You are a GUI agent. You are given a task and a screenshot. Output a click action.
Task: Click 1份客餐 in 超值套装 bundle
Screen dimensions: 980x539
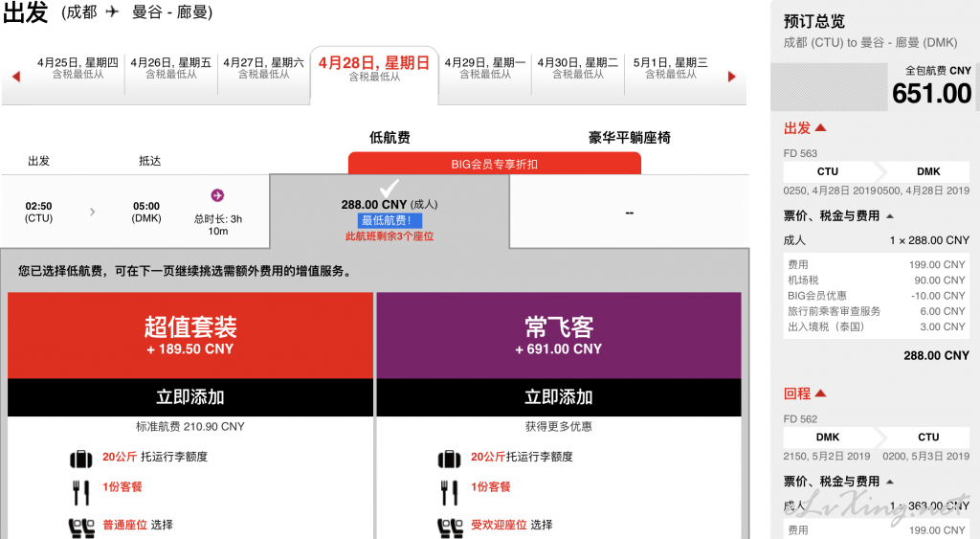click(122, 486)
